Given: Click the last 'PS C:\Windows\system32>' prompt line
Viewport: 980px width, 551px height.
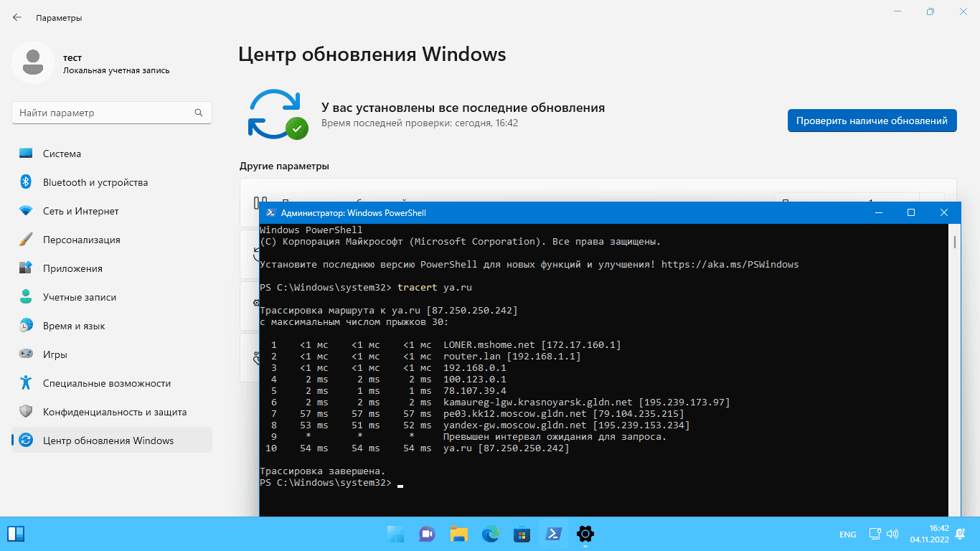Looking at the screenshot, I should click(x=325, y=482).
